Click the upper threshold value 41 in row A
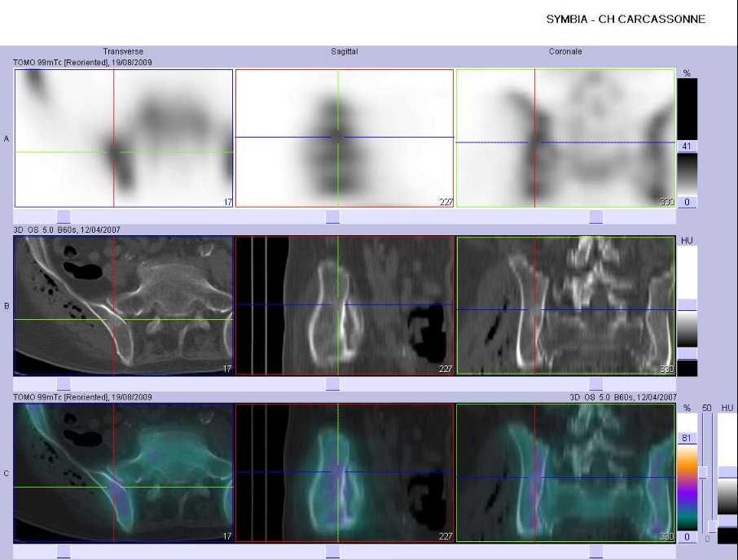Image resolution: width=738 pixels, height=560 pixels. click(x=687, y=147)
